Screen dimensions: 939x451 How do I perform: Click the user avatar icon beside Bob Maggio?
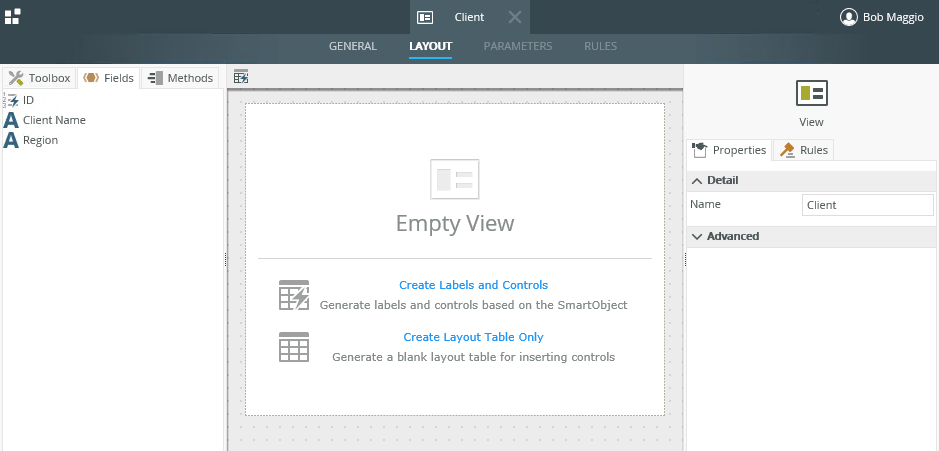click(x=849, y=17)
